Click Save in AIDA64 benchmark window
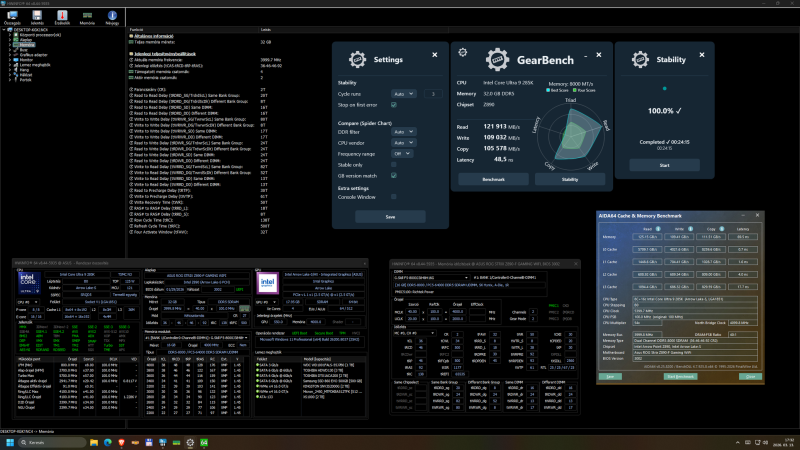This screenshot has height=450, width=800. pos(610,377)
